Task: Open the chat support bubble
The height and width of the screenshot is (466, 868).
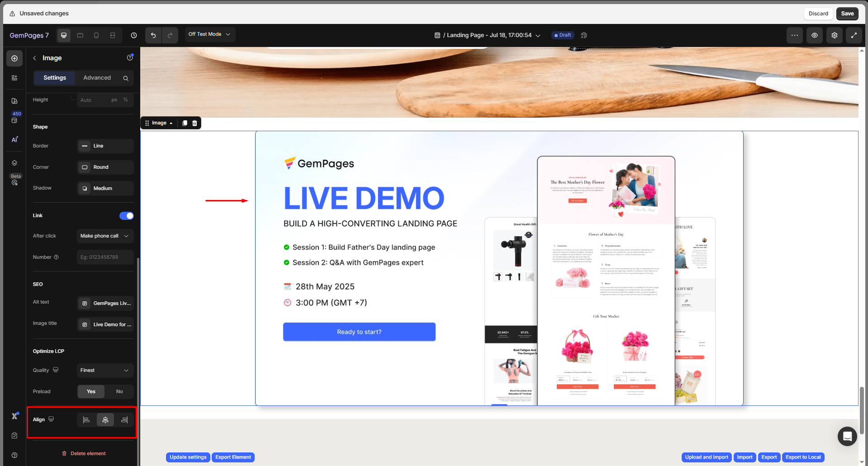Action: (x=847, y=436)
